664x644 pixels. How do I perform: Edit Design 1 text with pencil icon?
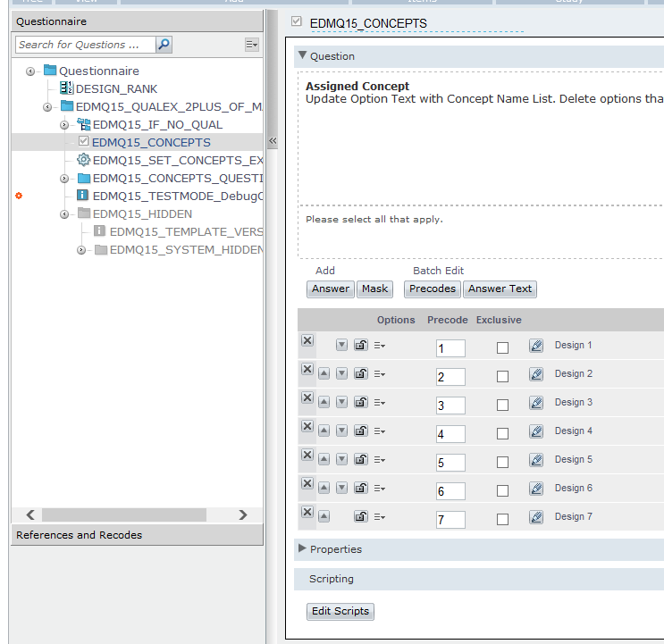pyautogui.click(x=536, y=346)
